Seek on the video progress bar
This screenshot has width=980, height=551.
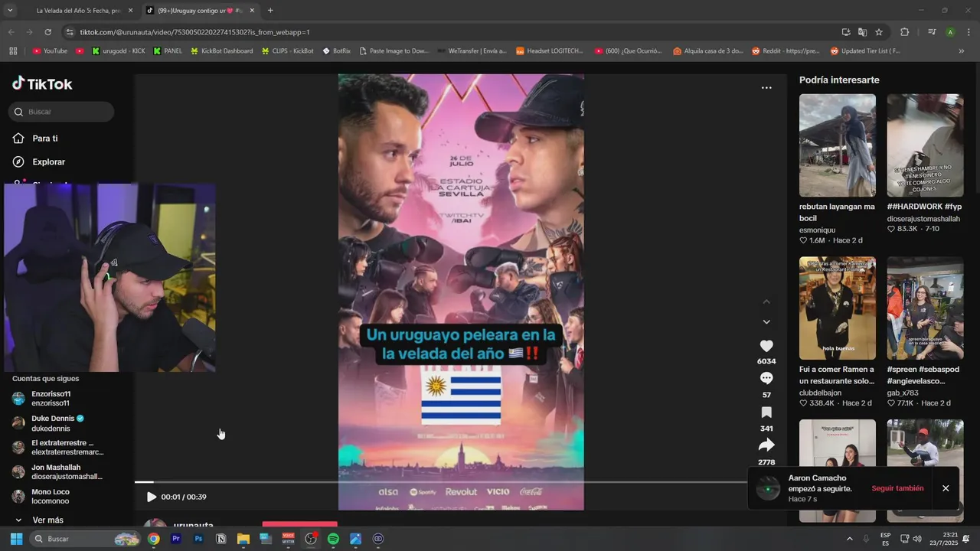(x=441, y=482)
